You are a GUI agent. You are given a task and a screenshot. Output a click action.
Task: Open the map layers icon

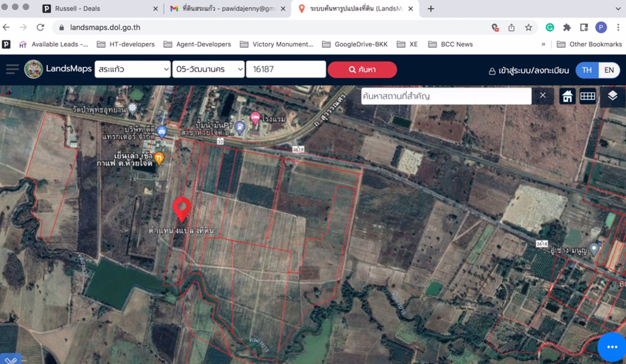pyautogui.click(x=612, y=96)
